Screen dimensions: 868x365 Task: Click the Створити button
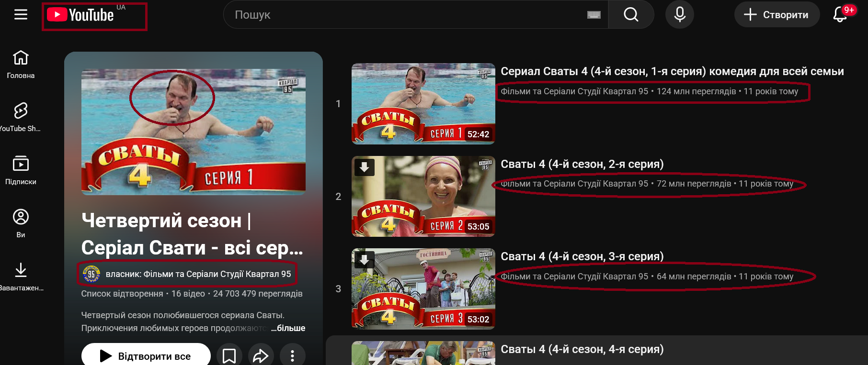pos(777,15)
